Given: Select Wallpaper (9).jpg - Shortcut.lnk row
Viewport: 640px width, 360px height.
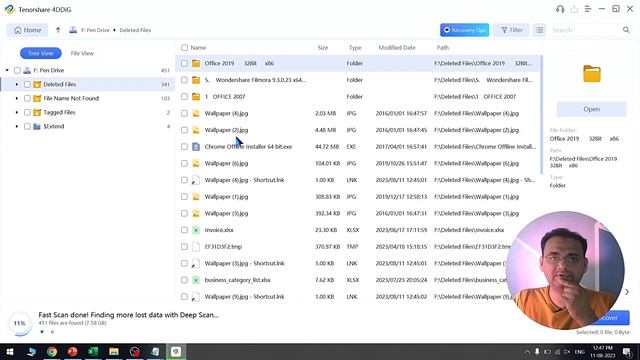Looking at the screenshot, I should click(359, 297).
